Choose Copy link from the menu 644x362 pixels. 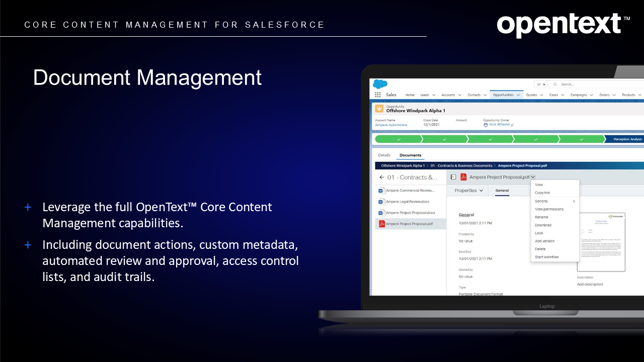(555, 193)
